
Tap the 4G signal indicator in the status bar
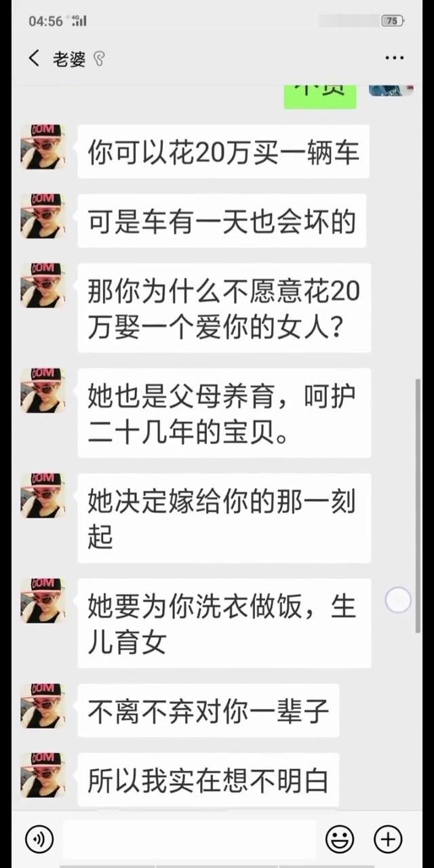79,21
